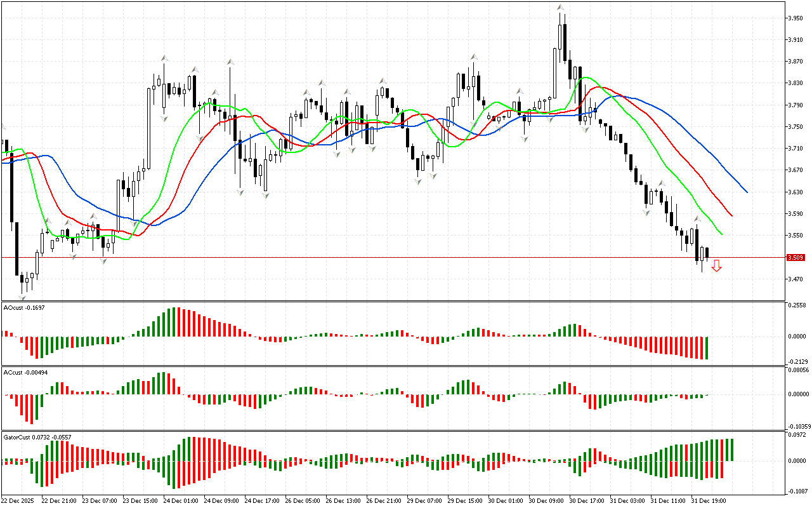The image size is (812, 508).
Task: Click the GatorCust indicator label
Action: pos(36,438)
